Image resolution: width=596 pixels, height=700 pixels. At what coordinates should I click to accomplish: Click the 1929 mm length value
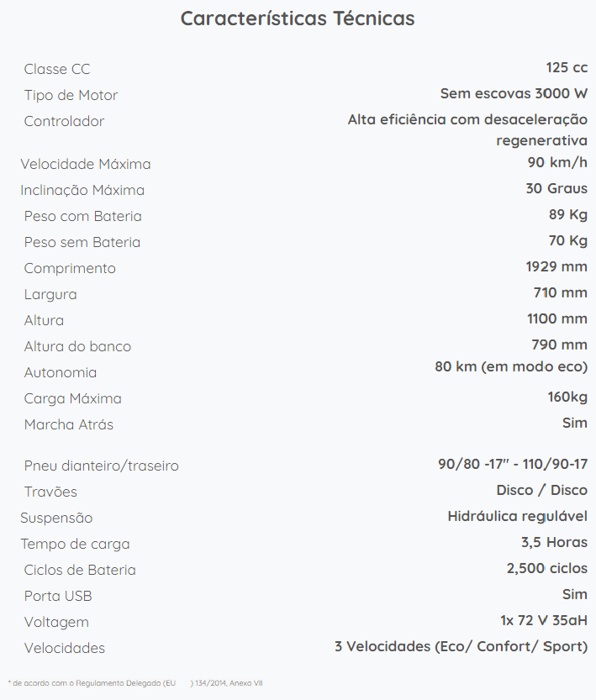point(556,266)
